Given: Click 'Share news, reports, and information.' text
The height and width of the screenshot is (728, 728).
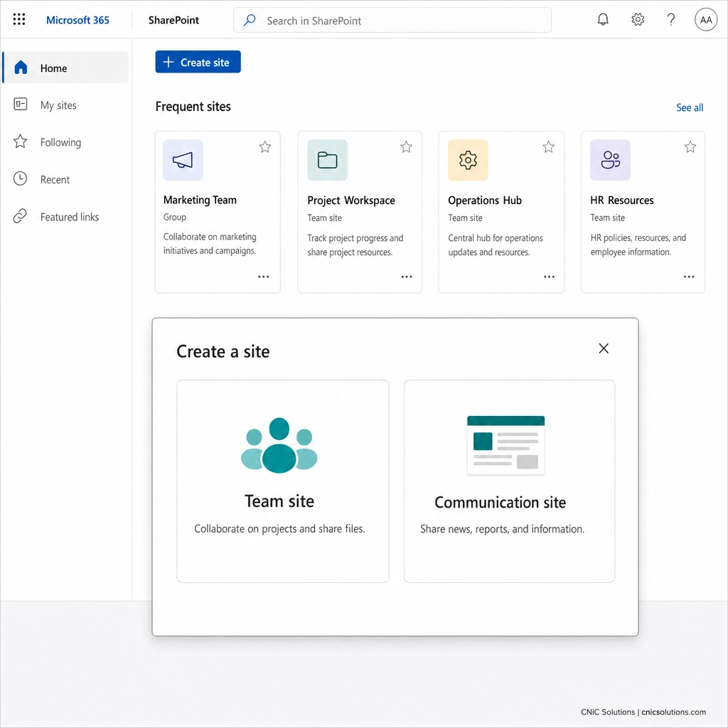Looking at the screenshot, I should (x=503, y=529).
